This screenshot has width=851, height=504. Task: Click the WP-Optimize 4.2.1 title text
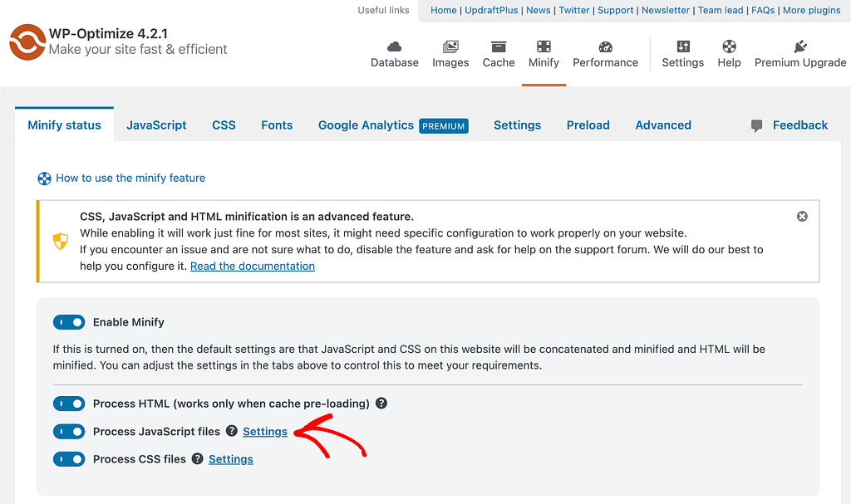[109, 34]
